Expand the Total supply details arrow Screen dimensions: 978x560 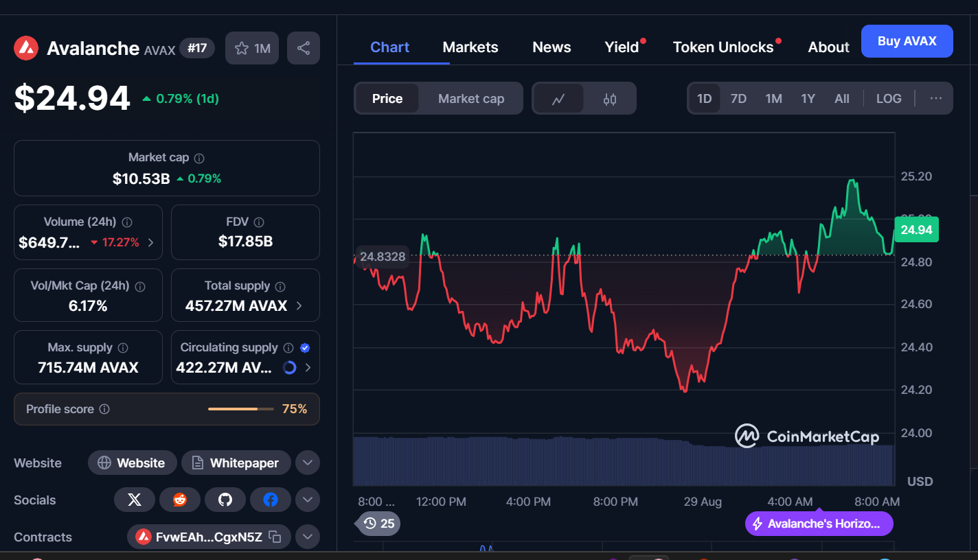click(299, 305)
